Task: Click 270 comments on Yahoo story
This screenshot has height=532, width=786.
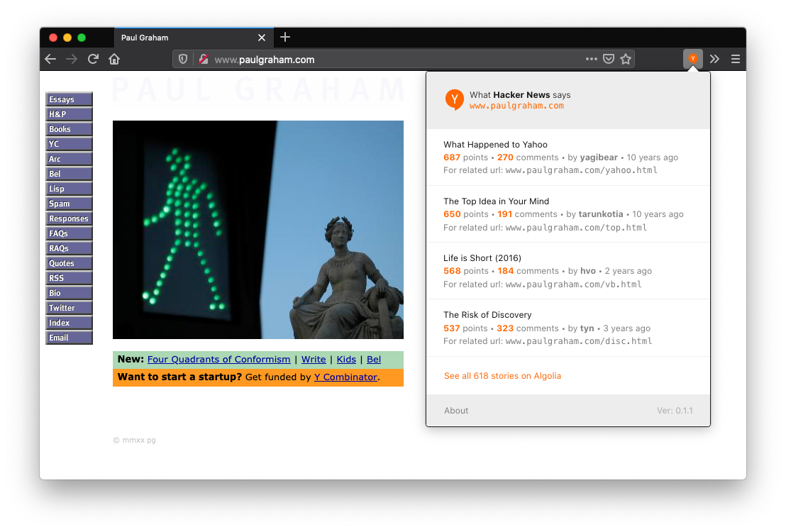Action: pos(528,157)
